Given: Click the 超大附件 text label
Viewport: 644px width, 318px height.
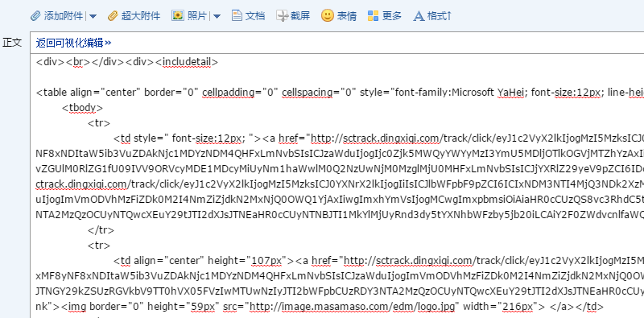Looking at the screenshot, I should [x=141, y=16].
